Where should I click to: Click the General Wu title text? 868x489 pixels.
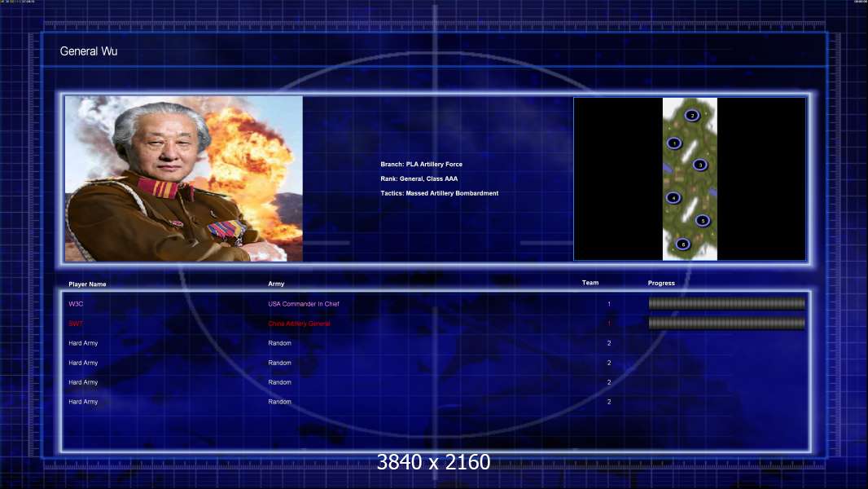coord(88,51)
